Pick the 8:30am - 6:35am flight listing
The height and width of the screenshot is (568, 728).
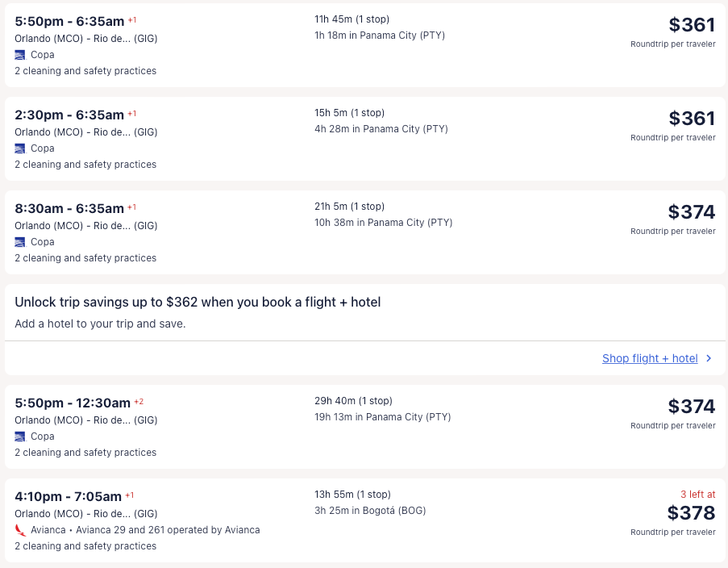tap(69, 209)
